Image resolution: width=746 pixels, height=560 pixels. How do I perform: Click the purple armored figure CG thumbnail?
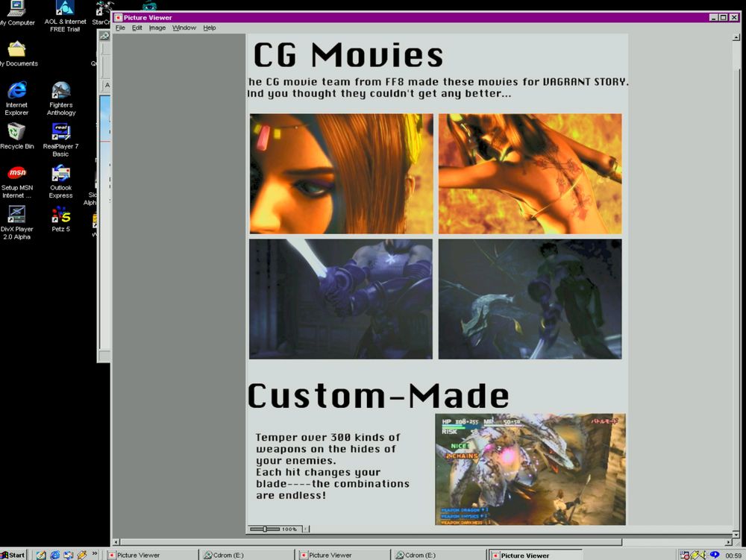341,299
